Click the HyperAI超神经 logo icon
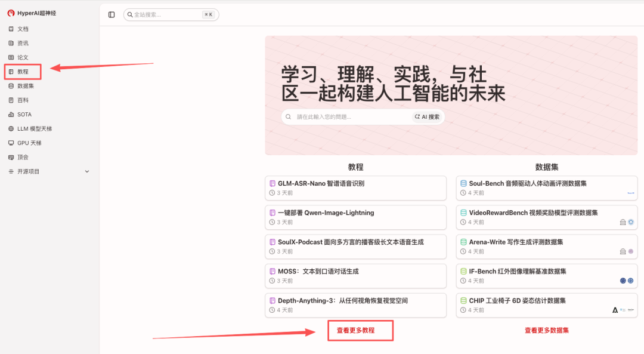 [11, 13]
